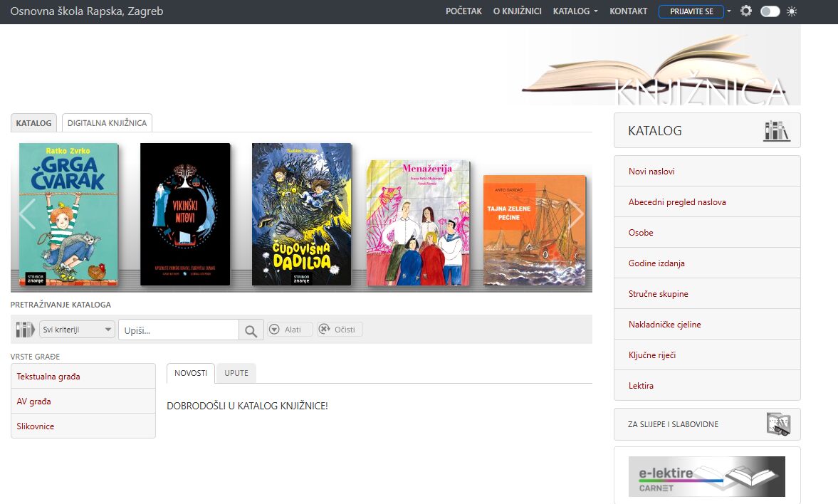Image resolution: width=838 pixels, height=504 pixels.
Task: Advance carousel with right arrow
Action: pos(575,214)
